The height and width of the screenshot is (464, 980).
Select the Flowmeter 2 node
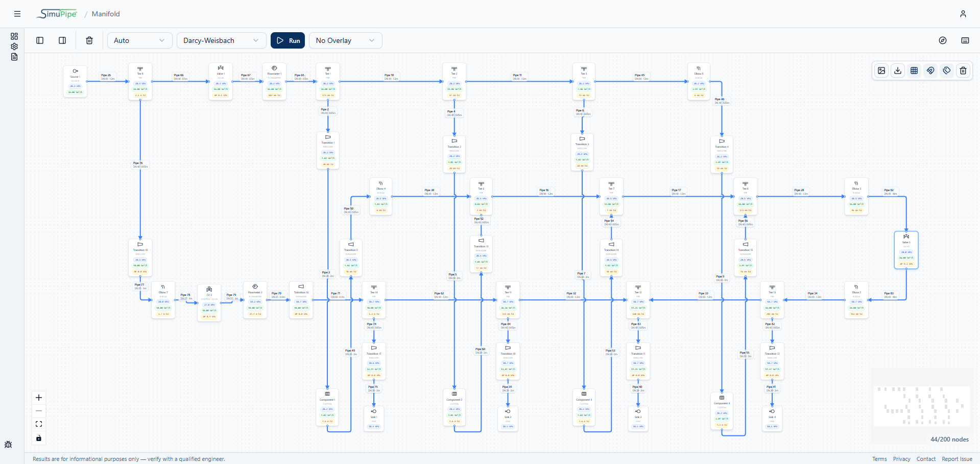pos(255,300)
